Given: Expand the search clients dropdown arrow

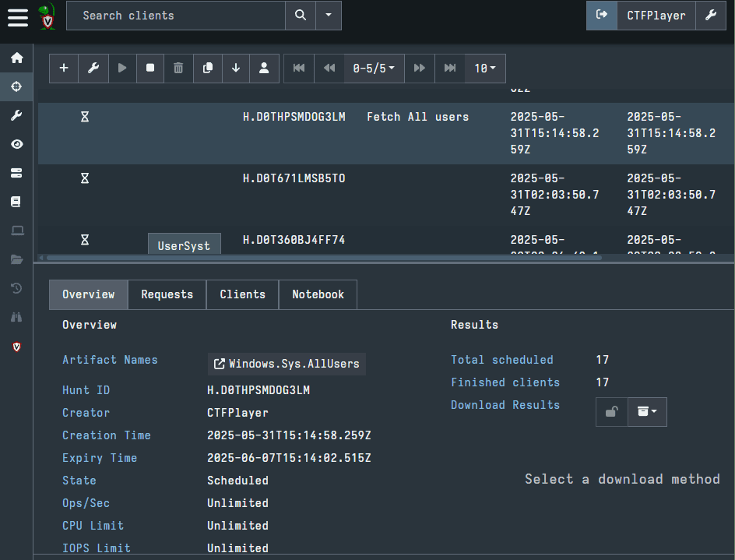Looking at the screenshot, I should point(329,16).
